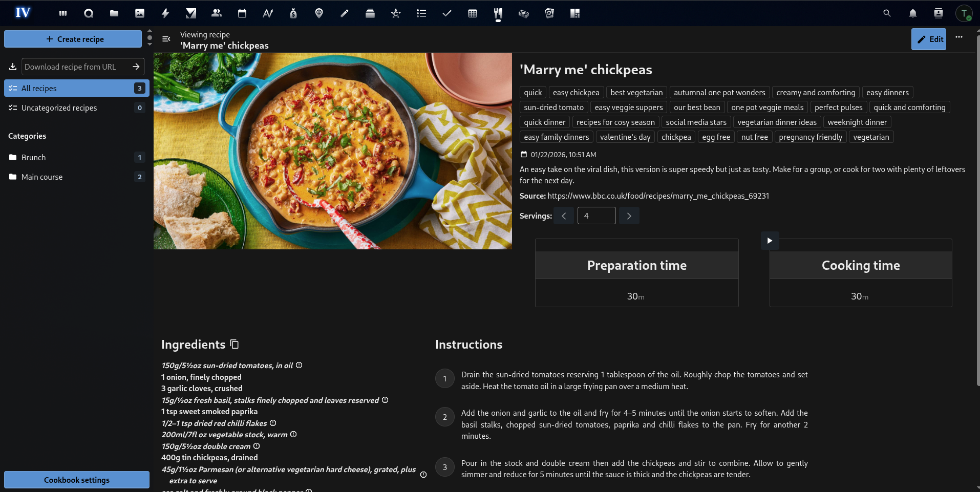The image size is (980, 492).
Task: Open the BBC recipe source link
Action: pos(658,196)
